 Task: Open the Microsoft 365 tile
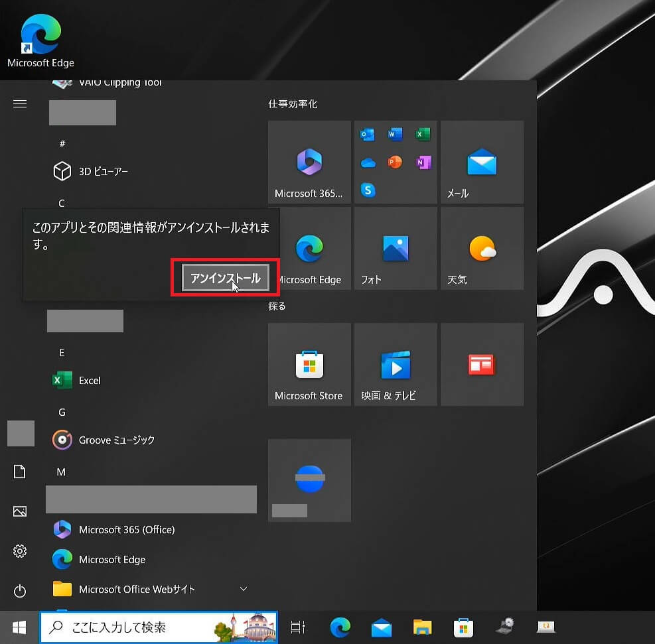(309, 162)
